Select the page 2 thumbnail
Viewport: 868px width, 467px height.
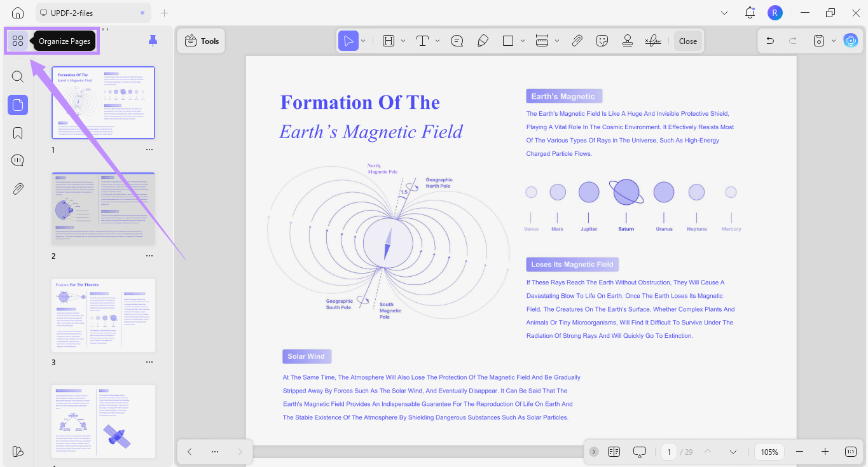point(103,209)
